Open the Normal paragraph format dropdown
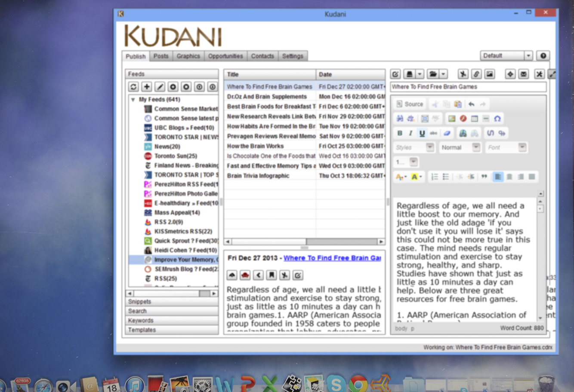Image resolution: width=574 pixels, height=392 pixels. tap(460, 147)
